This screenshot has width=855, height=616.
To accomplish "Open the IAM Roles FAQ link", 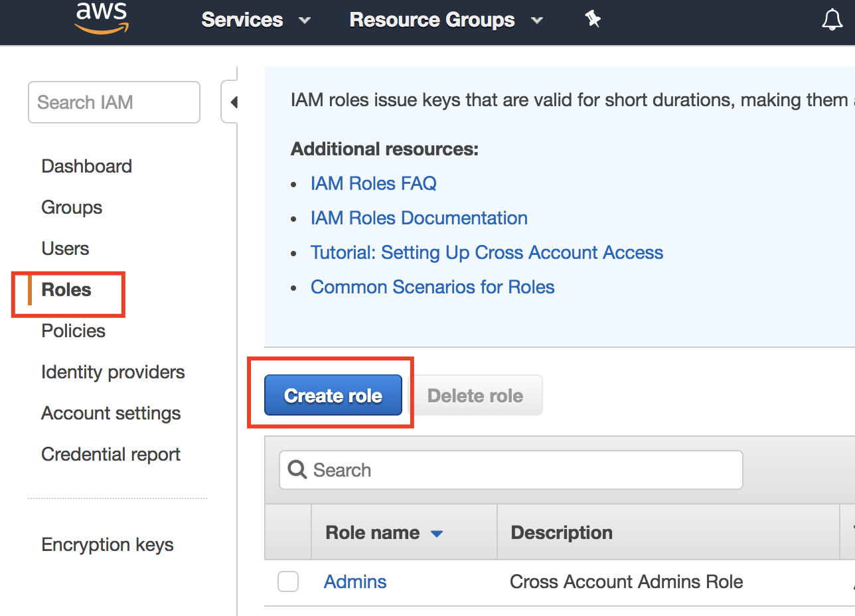I will (x=373, y=183).
